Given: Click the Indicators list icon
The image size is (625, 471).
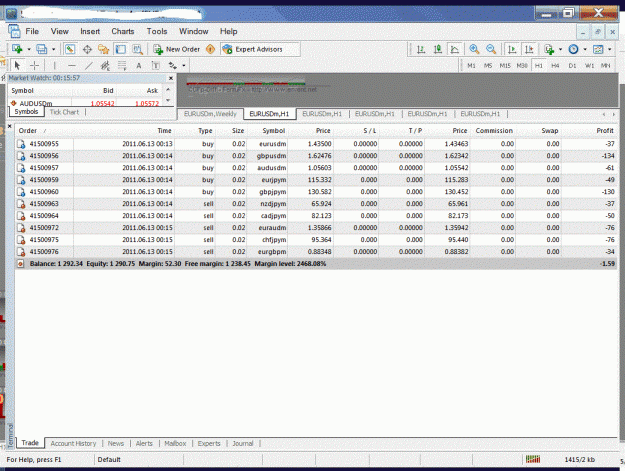Looking at the screenshot, I should 549,49.
